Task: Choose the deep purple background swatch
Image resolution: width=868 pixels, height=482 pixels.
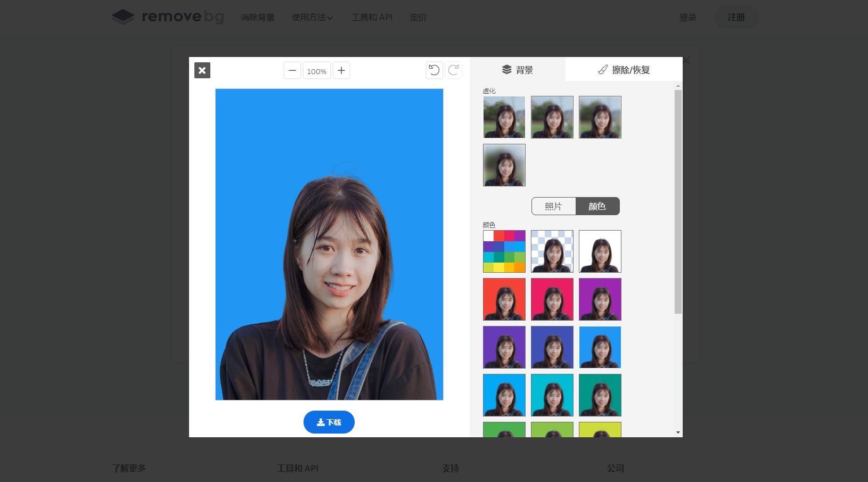Action: click(504, 347)
